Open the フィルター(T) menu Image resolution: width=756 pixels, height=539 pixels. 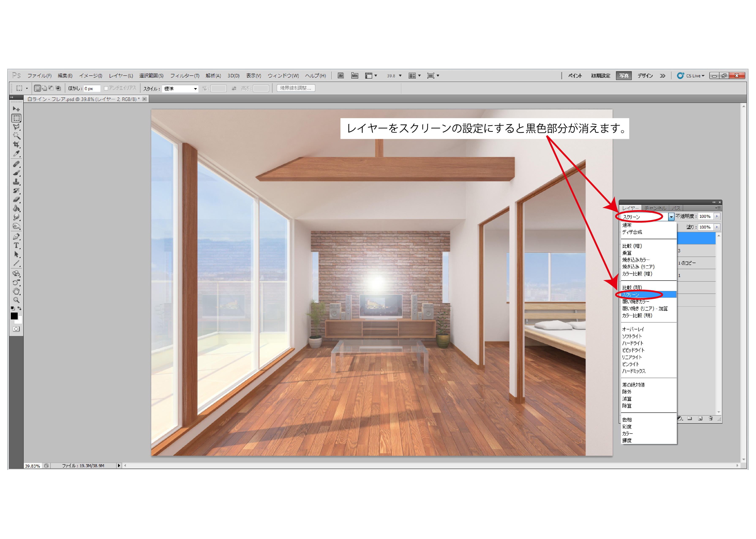[x=184, y=76]
